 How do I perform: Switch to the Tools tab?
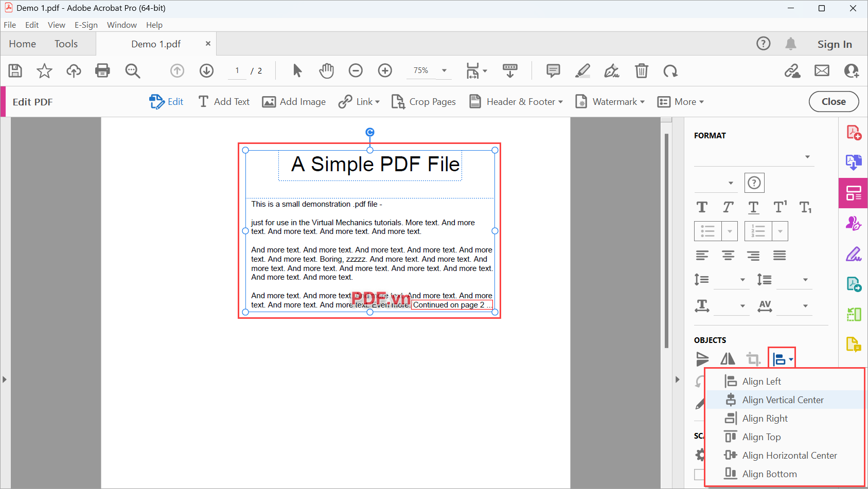pyautogui.click(x=66, y=44)
